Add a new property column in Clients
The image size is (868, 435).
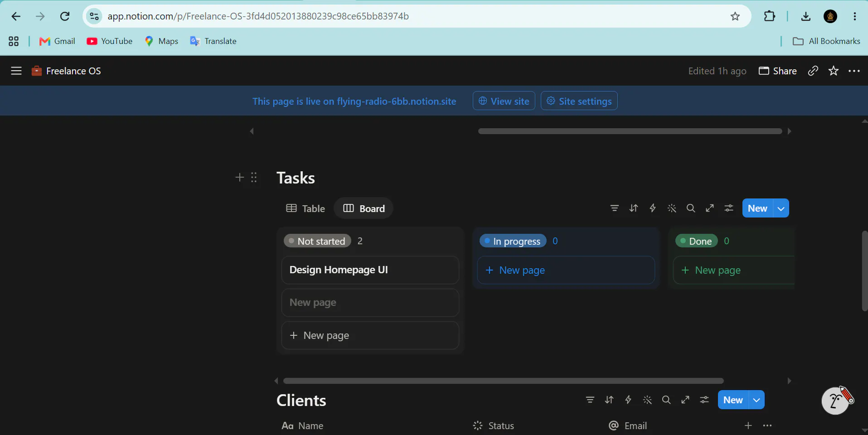pyautogui.click(x=748, y=425)
